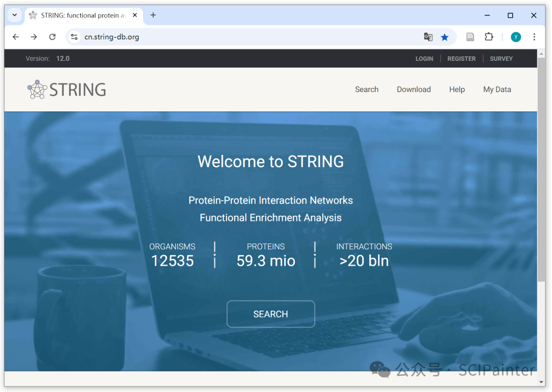Open the Chrome three-dot menu
552x392 pixels.
pos(534,37)
